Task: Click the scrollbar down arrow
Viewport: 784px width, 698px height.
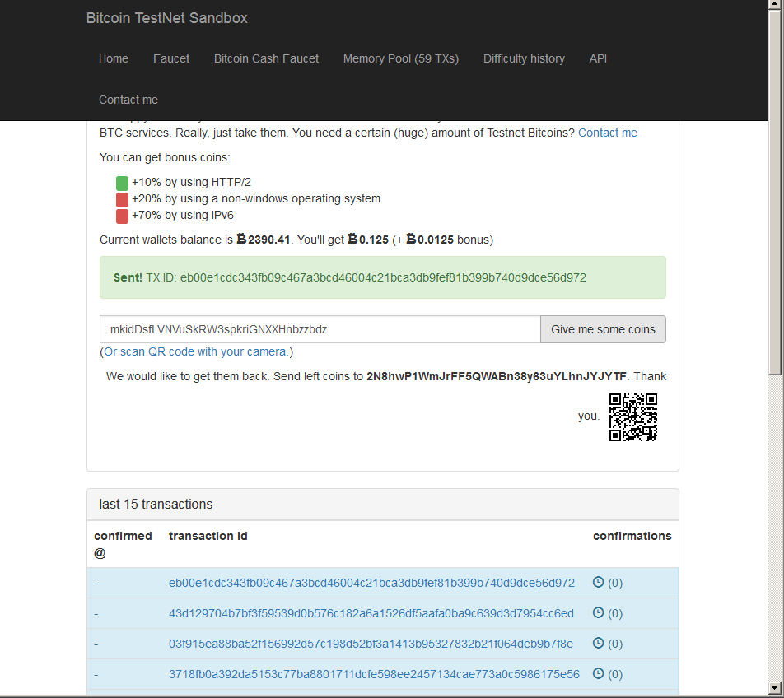Action: (775, 687)
